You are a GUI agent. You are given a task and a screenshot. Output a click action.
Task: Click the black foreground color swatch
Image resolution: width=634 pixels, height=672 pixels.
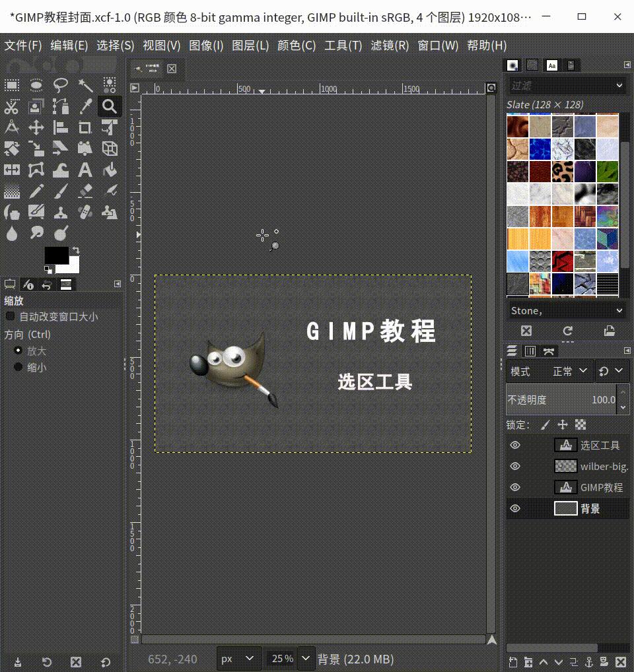tap(56, 254)
